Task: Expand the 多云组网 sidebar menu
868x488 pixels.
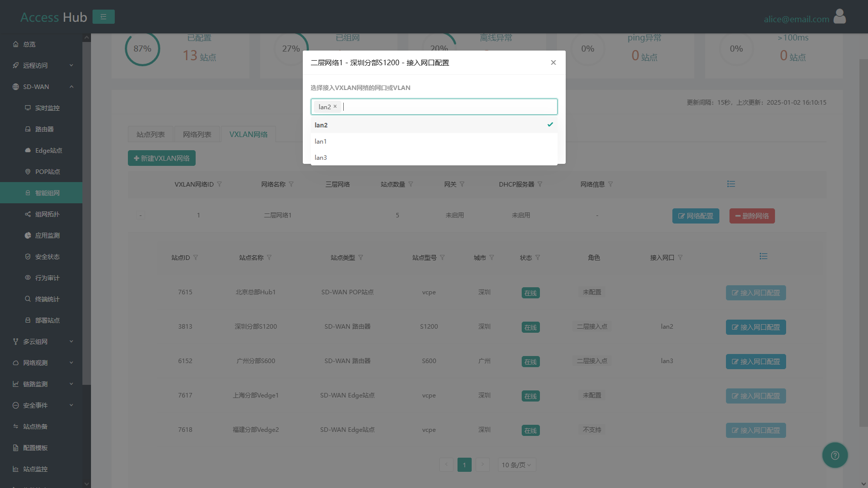Action: pos(41,342)
